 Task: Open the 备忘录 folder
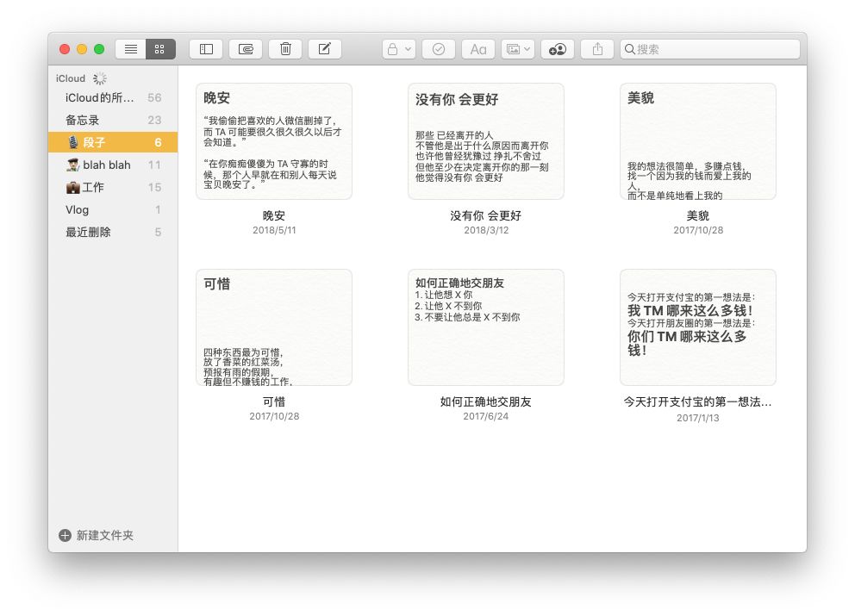[x=113, y=120]
